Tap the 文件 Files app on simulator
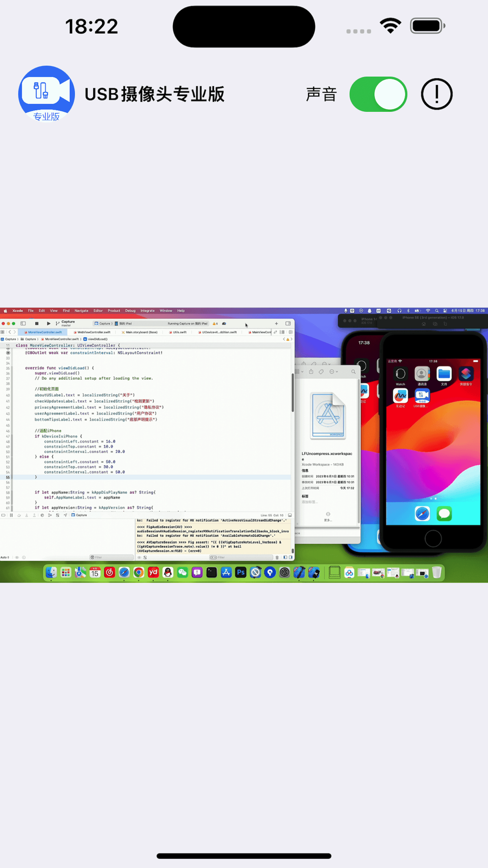The height and width of the screenshot is (868, 488). (444, 374)
